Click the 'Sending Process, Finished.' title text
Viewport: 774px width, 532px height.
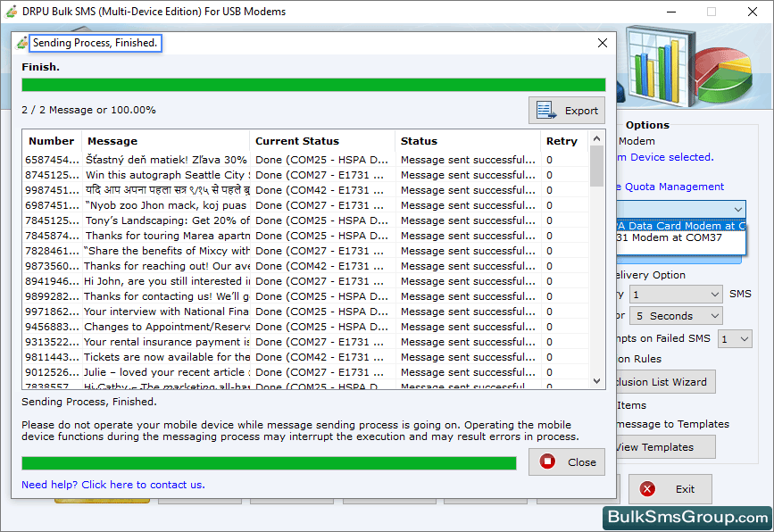(x=95, y=43)
